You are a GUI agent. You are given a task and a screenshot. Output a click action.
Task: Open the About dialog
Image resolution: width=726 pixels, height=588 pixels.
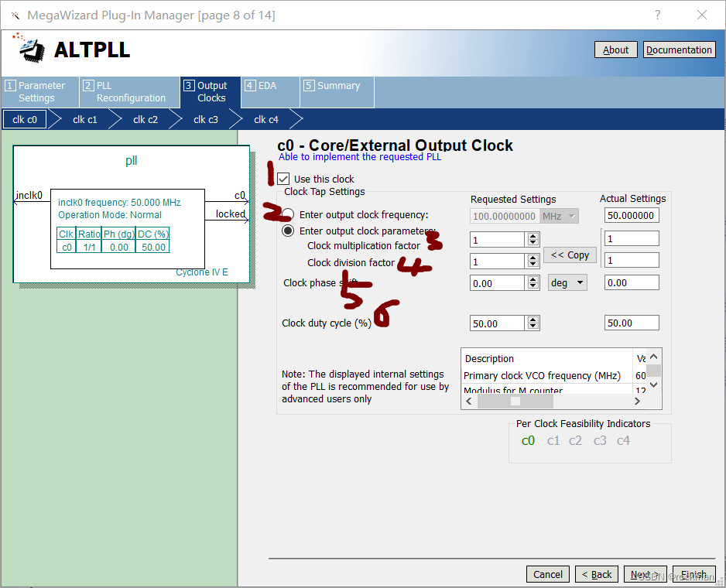coord(616,50)
